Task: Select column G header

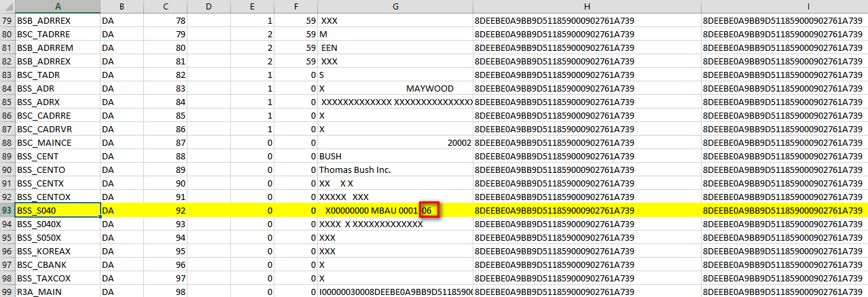Action: tap(395, 7)
